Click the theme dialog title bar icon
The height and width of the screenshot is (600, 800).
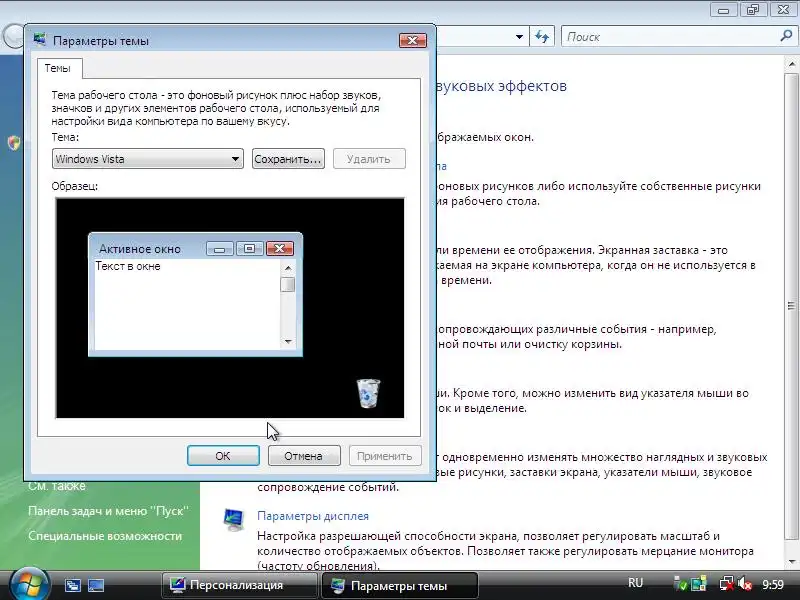pyautogui.click(x=40, y=40)
